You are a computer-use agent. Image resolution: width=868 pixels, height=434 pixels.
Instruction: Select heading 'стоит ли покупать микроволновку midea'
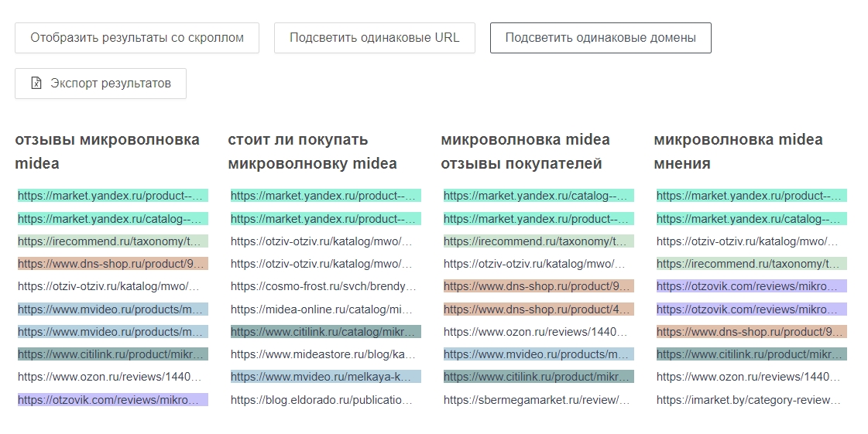pyautogui.click(x=312, y=152)
